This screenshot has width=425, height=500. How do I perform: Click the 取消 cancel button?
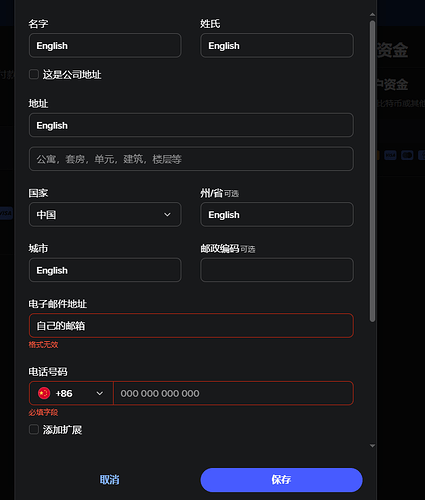click(110, 480)
